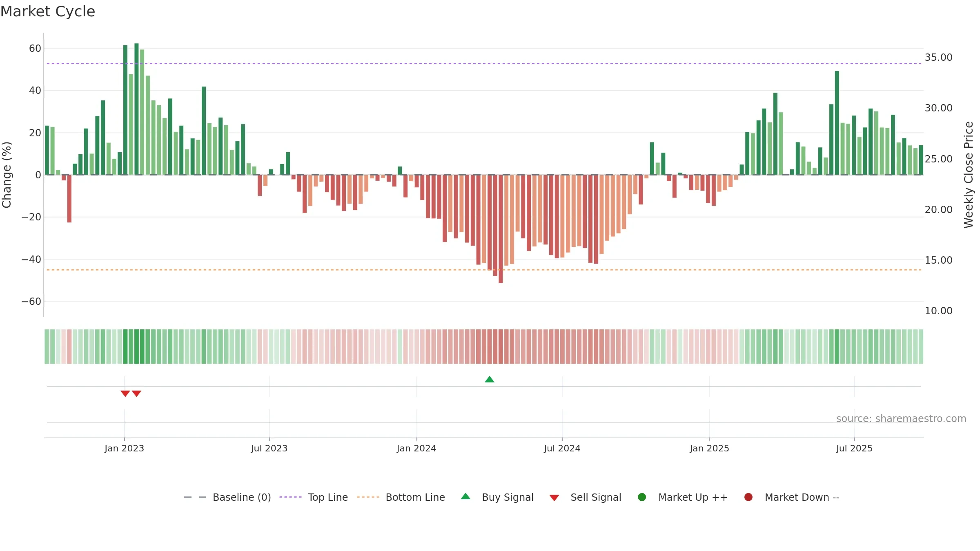Click the 60 tick on left axis
Viewport: 980px width, 551px height.
(x=35, y=49)
